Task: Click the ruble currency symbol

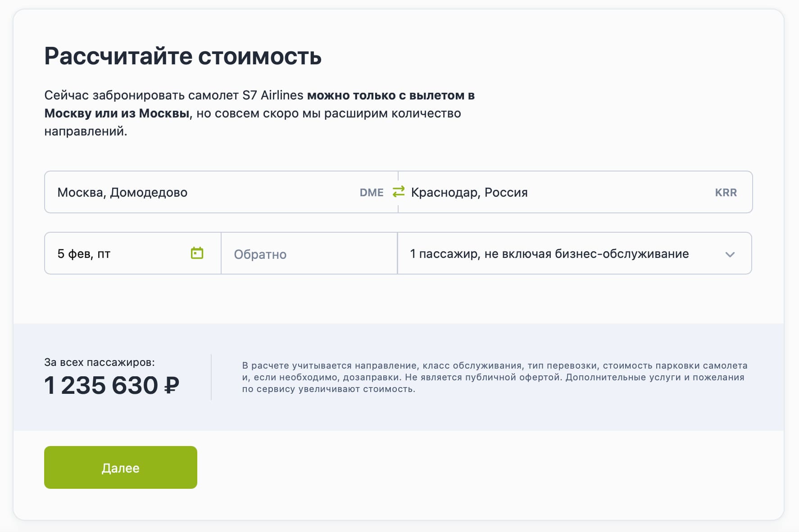Action: point(172,385)
